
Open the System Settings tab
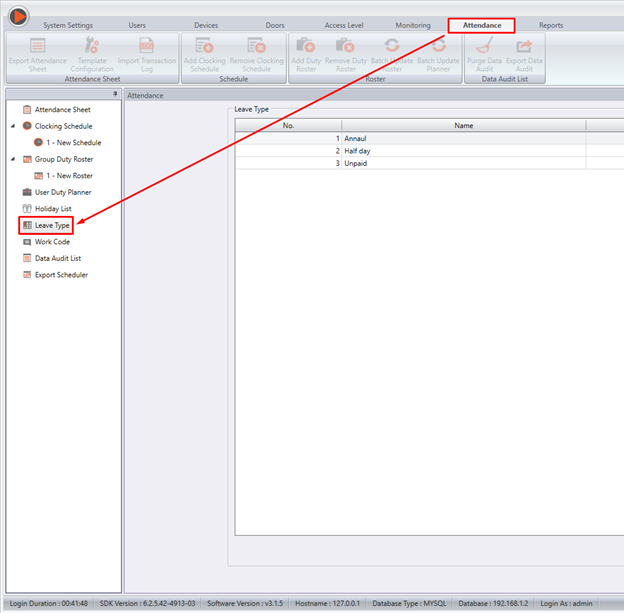tap(68, 25)
